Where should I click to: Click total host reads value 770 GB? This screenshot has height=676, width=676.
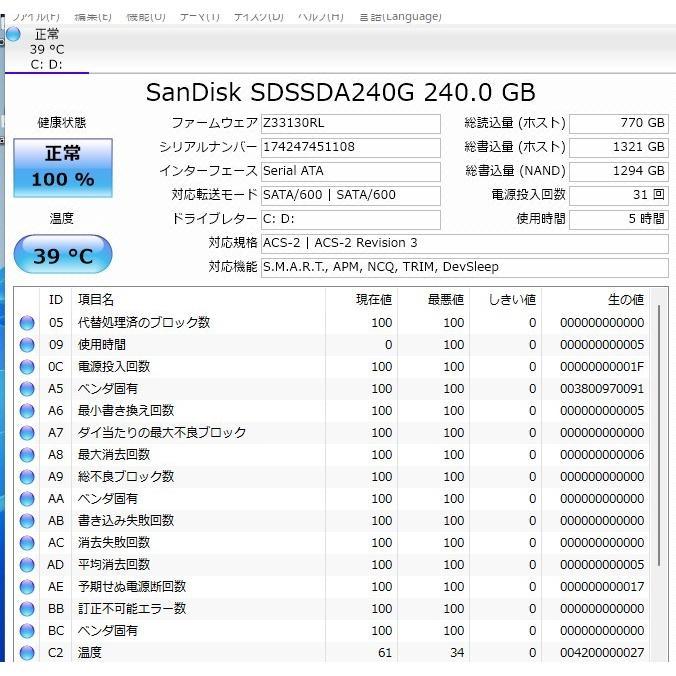619,123
